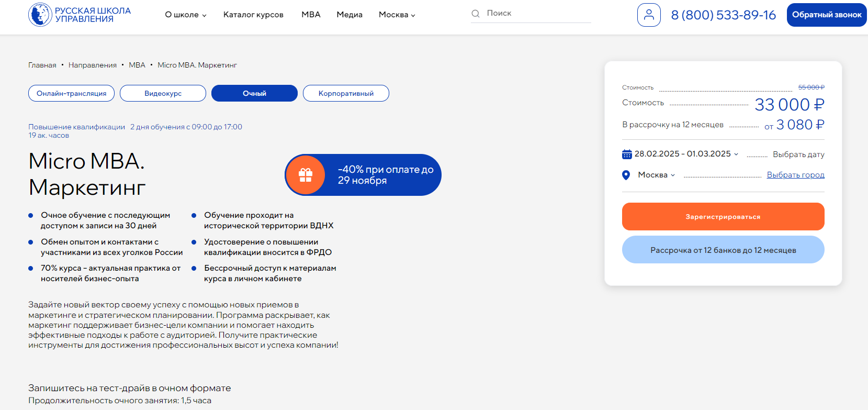Call phone number 8 (800) 533-89-16
Screen dimensions: 868x410
pos(723,15)
